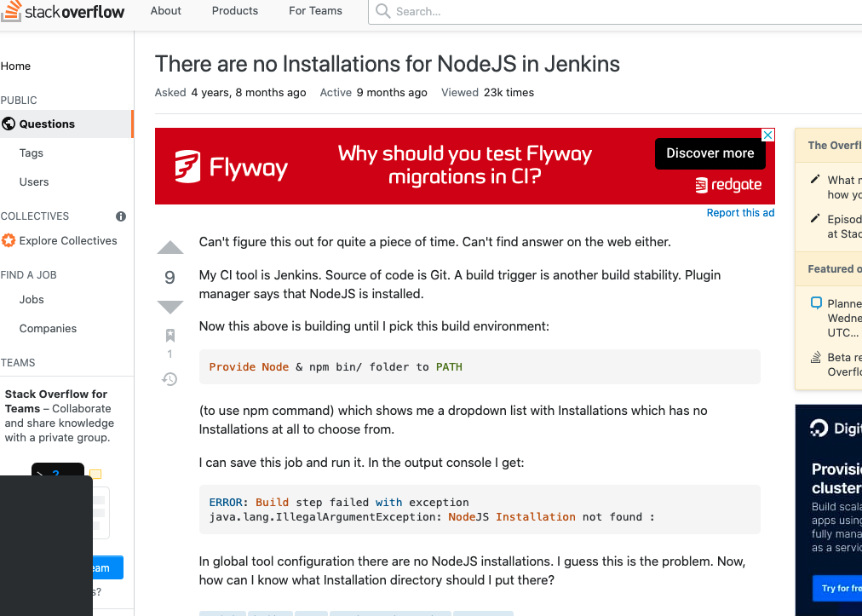Click the Stack Overflow logo
This screenshot has height=616, width=862.
pos(62,11)
